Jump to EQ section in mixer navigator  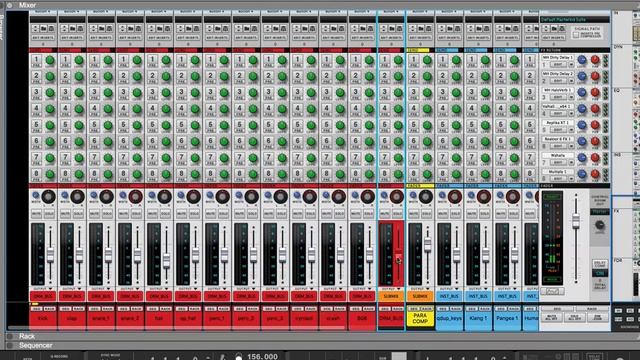pyautogui.click(x=617, y=91)
